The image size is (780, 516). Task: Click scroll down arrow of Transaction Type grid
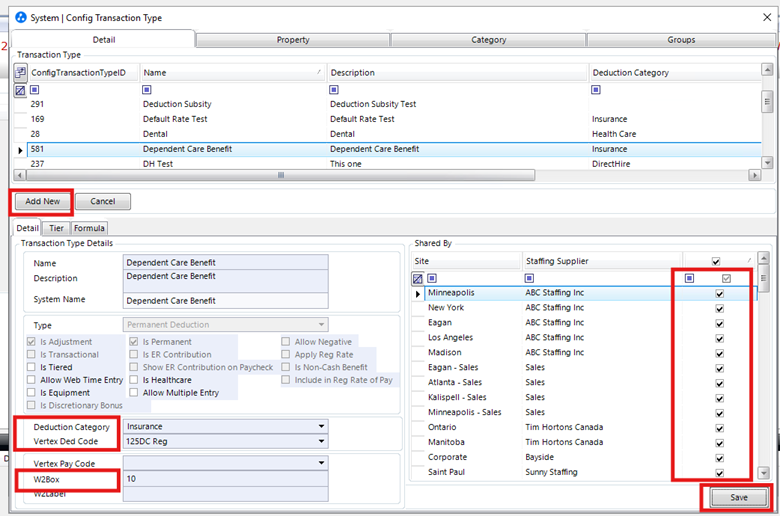point(768,162)
